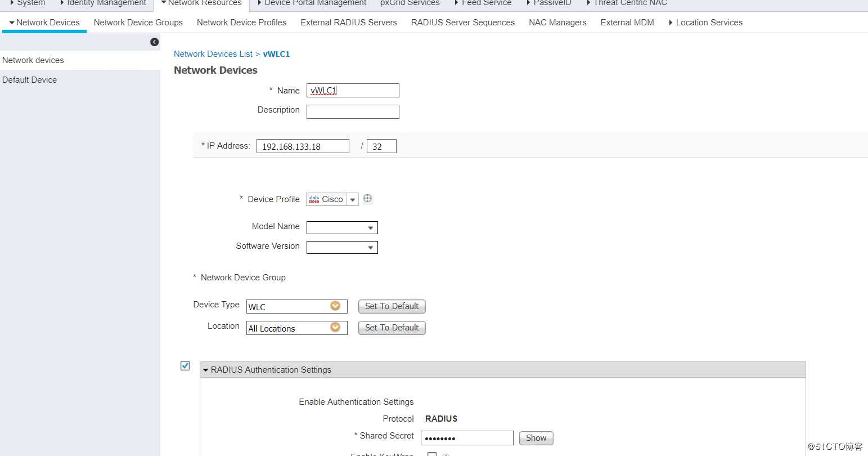The height and width of the screenshot is (456, 868).
Task: Open the System menu
Action: 28,3
